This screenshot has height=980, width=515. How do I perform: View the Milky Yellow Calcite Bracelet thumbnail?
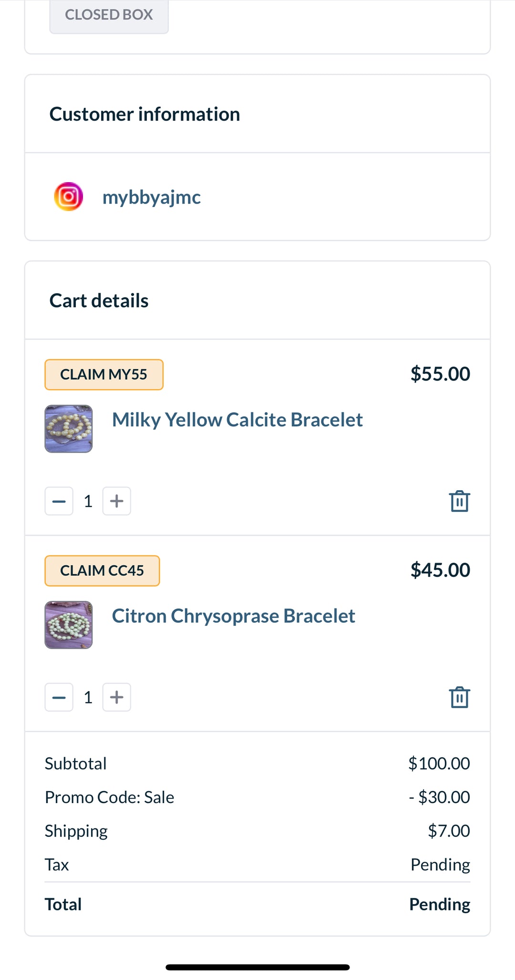click(x=69, y=429)
